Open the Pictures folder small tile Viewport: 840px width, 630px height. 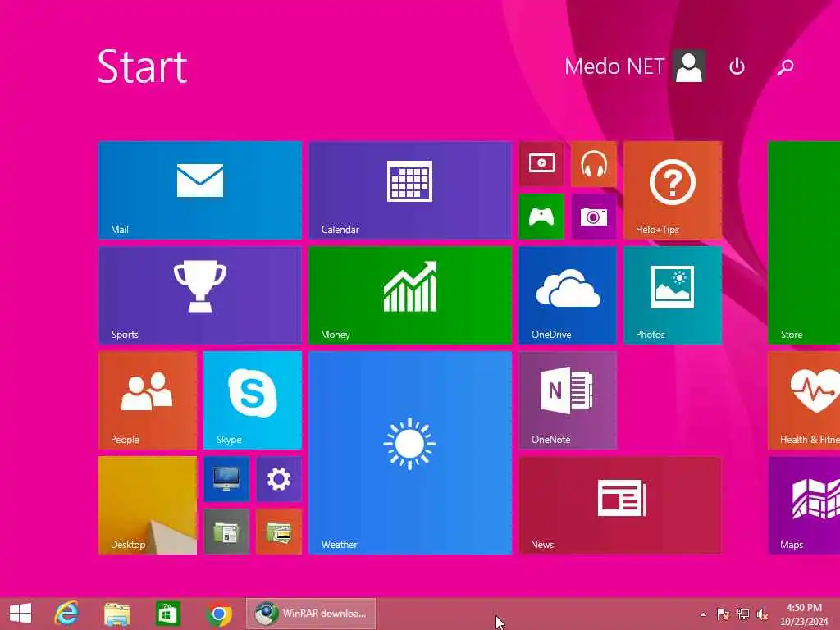(279, 532)
